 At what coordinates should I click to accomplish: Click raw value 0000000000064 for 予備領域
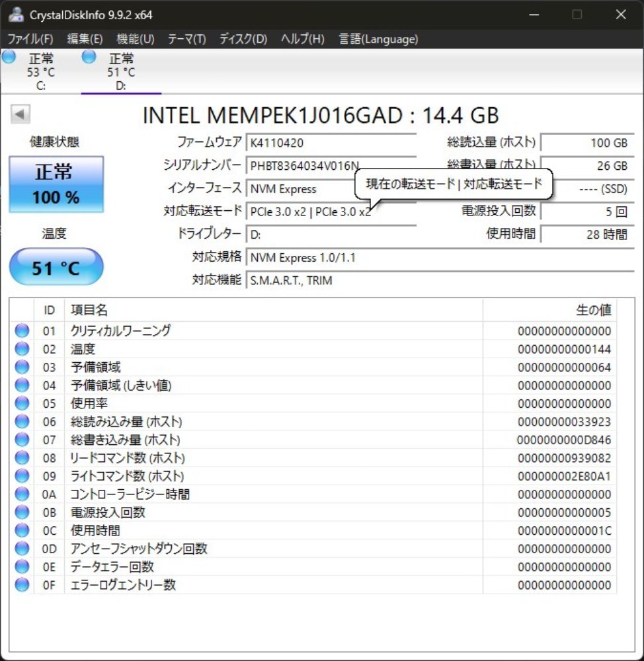pyautogui.click(x=564, y=367)
